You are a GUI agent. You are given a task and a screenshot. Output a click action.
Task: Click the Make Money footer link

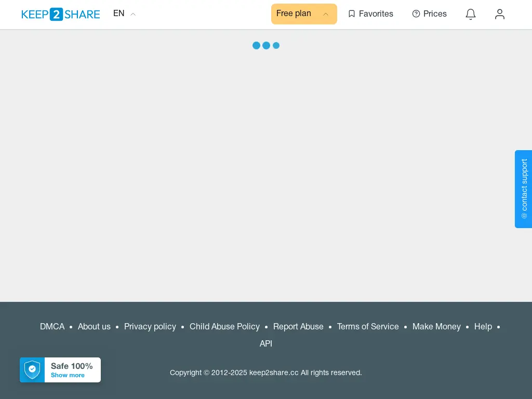pos(436,327)
